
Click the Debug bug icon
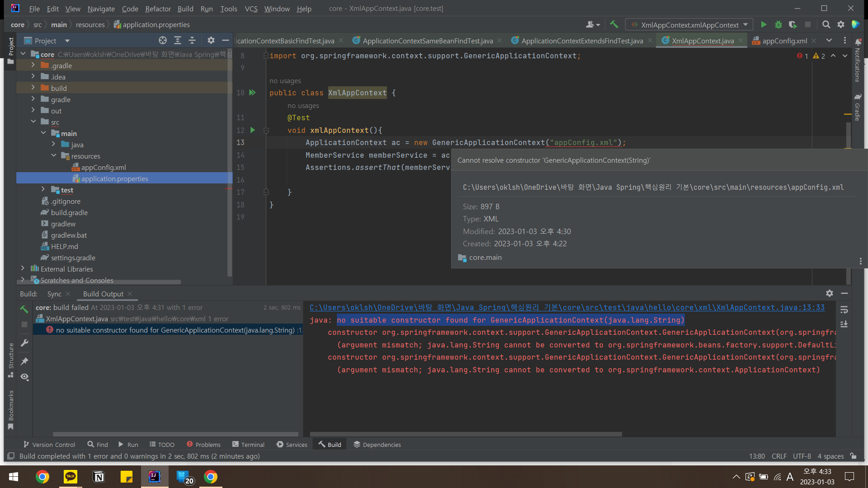778,25
